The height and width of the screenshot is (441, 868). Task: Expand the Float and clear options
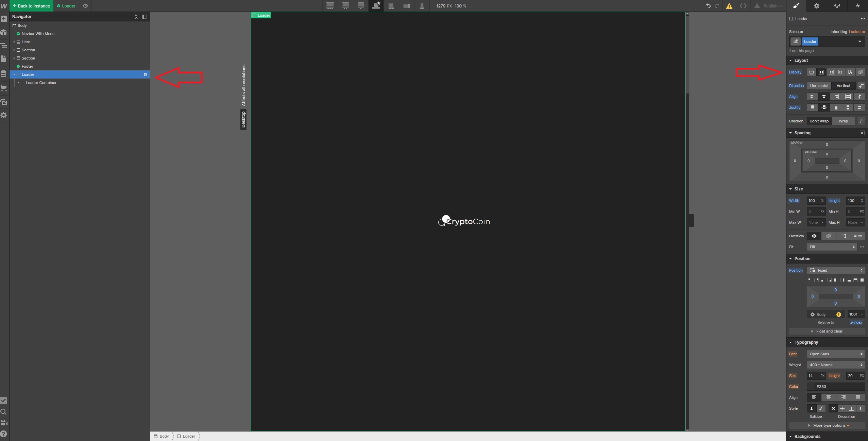pos(827,331)
